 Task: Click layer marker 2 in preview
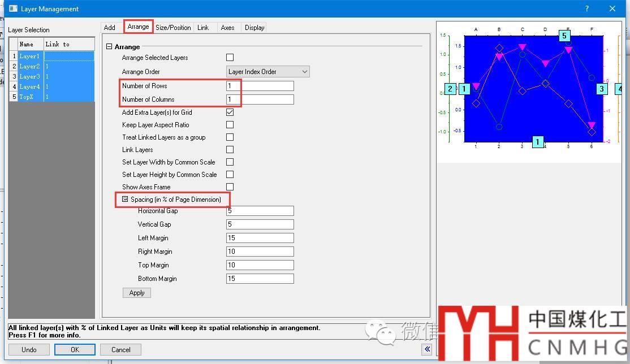coord(450,89)
